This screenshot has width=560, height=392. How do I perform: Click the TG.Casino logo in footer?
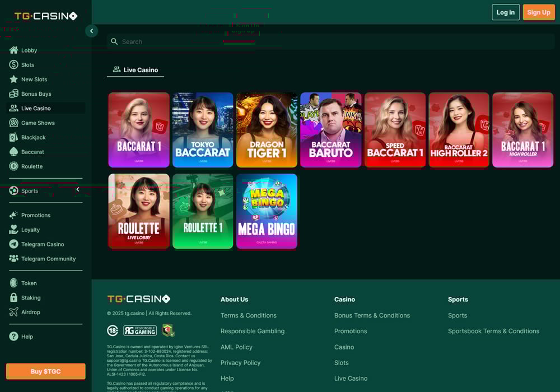click(138, 299)
